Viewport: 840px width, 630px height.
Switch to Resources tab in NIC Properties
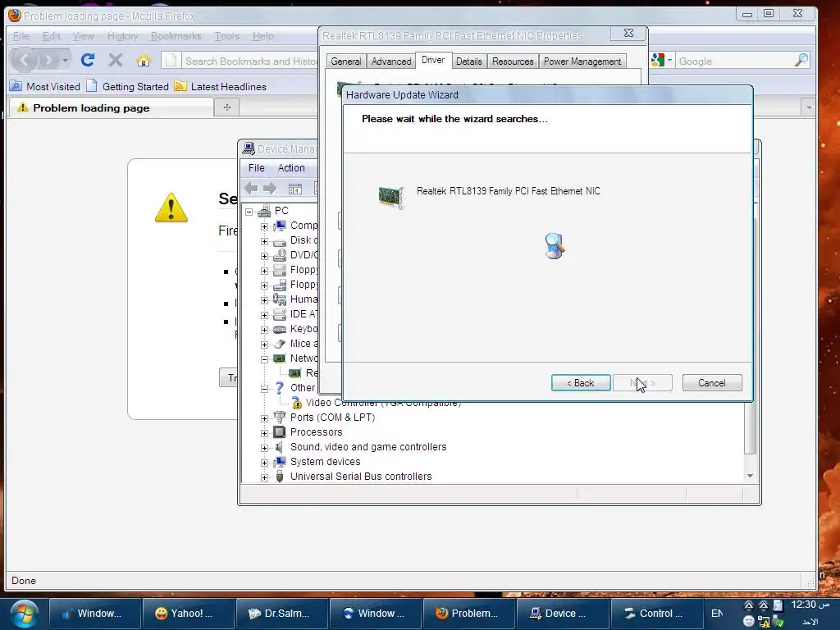(x=513, y=62)
